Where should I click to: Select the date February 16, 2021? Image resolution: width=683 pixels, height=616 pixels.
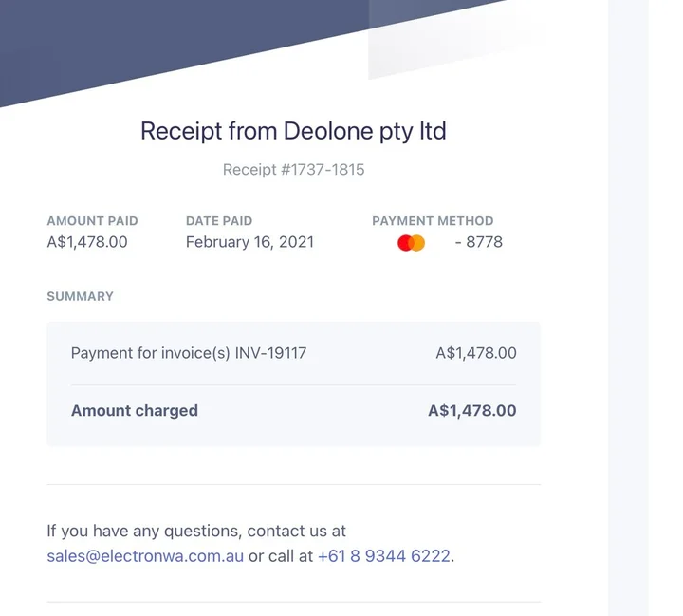pyautogui.click(x=249, y=242)
